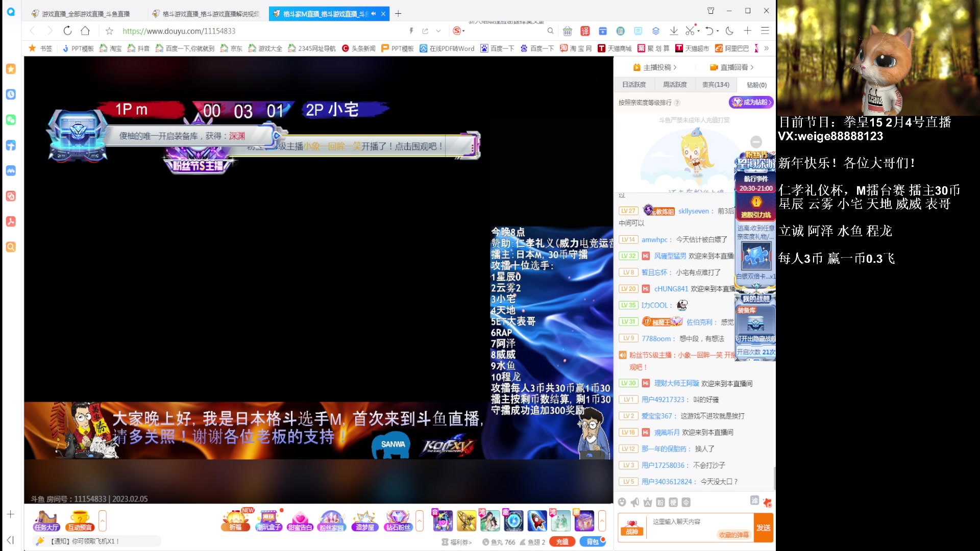Open the 任务大厅 task hall icon
The image size is (980, 551).
(x=46, y=521)
